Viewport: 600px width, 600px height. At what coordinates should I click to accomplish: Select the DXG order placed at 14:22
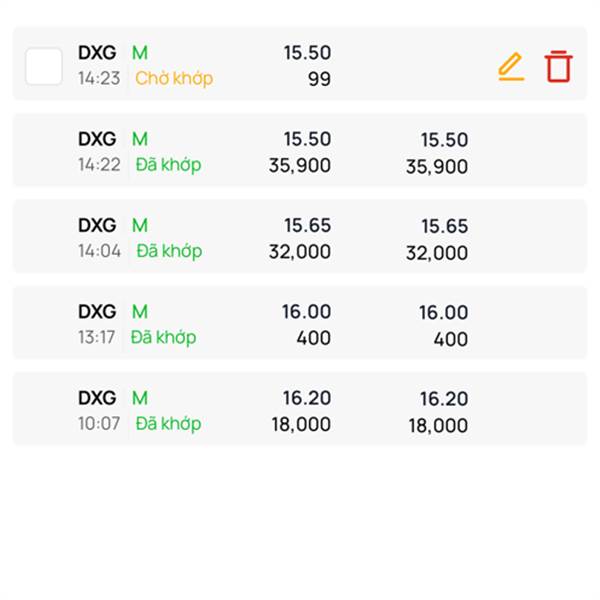[299, 150]
